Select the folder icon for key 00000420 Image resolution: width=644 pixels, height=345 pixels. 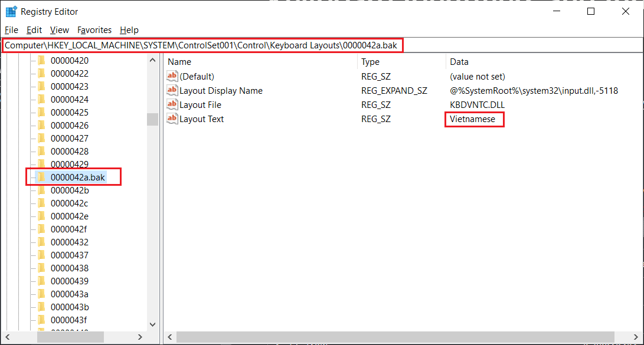pos(41,60)
